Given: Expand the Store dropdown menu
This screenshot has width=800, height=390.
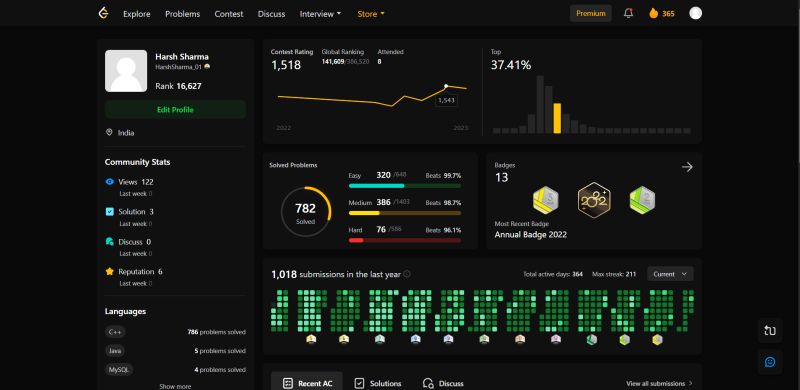Looking at the screenshot, I should pos(371,14).
